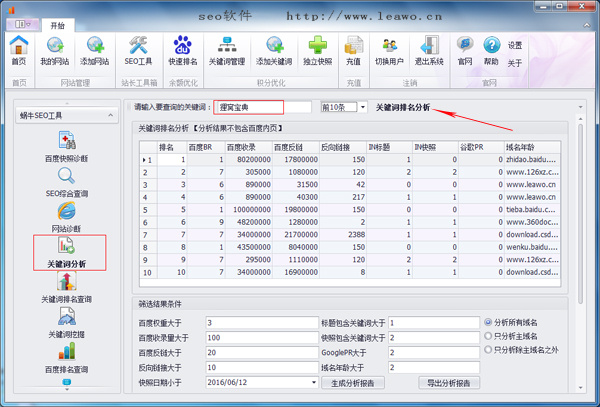Viewport: 600px width, 407px height.
Task: Click the 添加网站 ribbon icon
Action: [95, 50]
